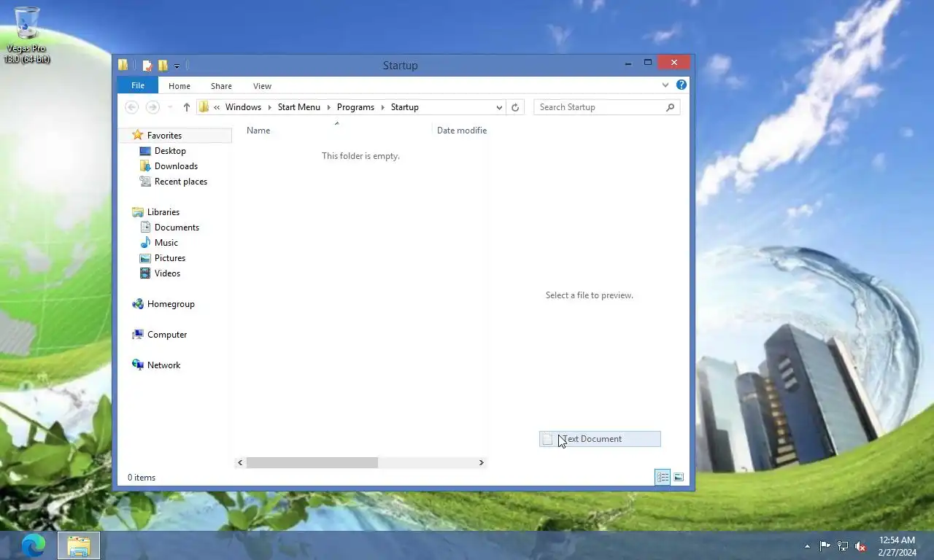Open the Documents library
This screenshot has height=560, width=934.
[177, 227]
